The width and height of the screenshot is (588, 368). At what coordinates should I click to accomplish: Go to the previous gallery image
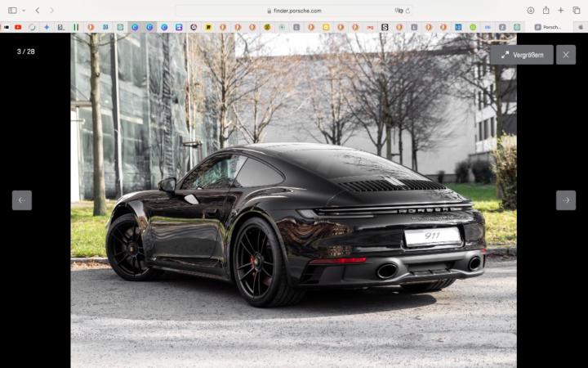[22, 200]
